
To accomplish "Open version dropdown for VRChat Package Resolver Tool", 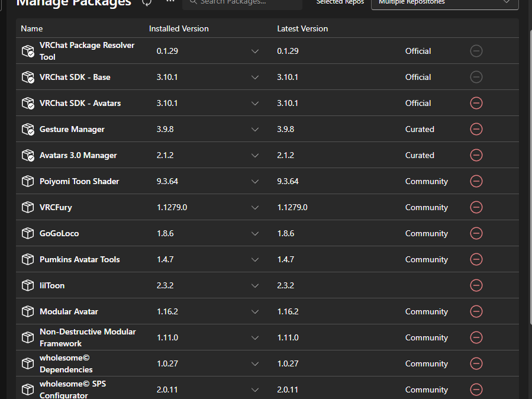I will (x=255, y=52).
